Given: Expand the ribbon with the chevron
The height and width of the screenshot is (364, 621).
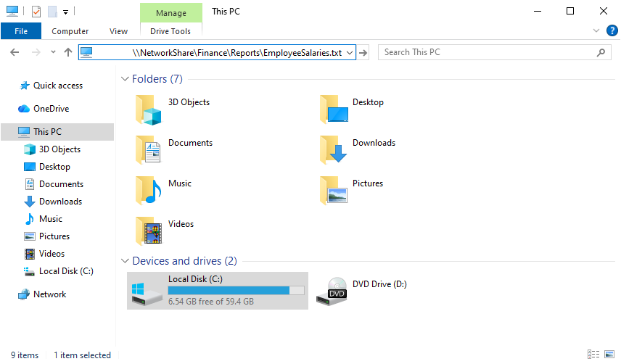Looking at the screenshot, I should 596,31.
